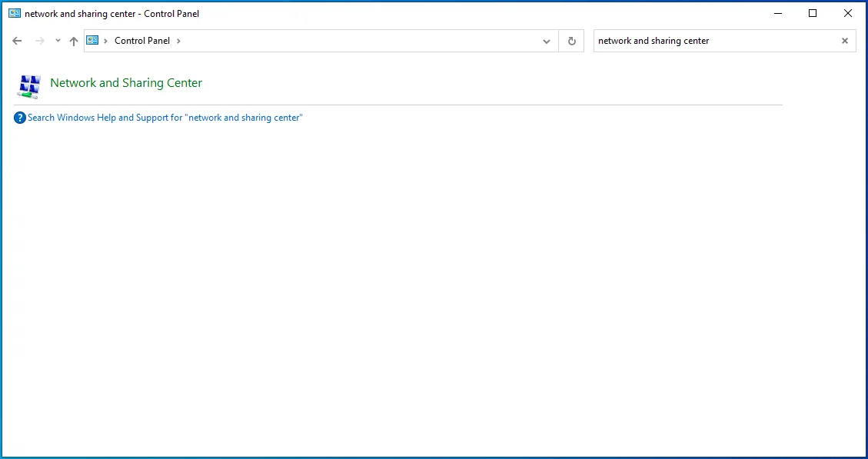Clear the search box with X
Image resolution: width=868 pixels, height=459 pixels.
coord(845,41)
